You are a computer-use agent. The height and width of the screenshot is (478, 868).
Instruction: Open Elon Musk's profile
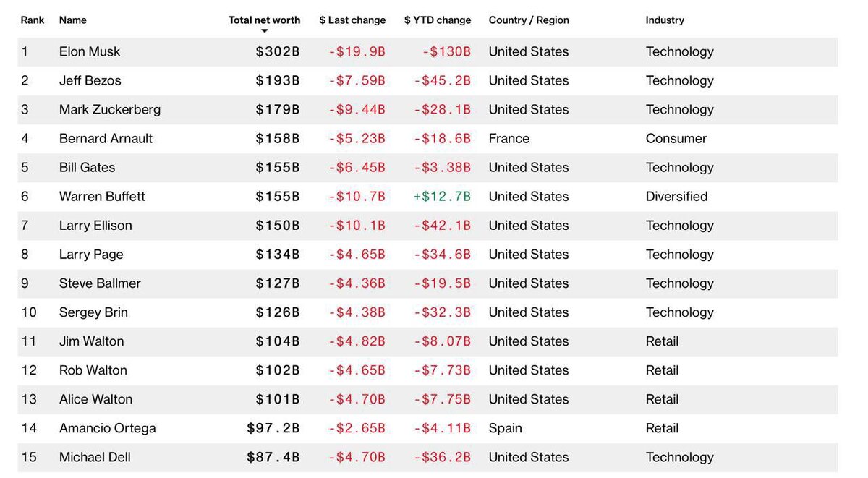90,52
